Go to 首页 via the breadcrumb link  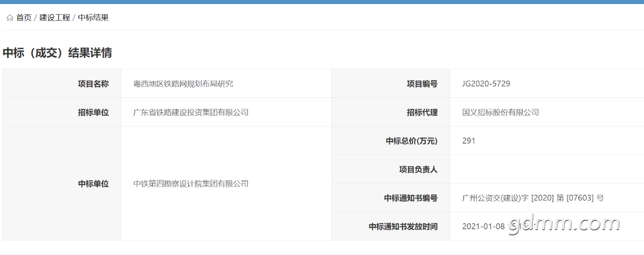24,18
